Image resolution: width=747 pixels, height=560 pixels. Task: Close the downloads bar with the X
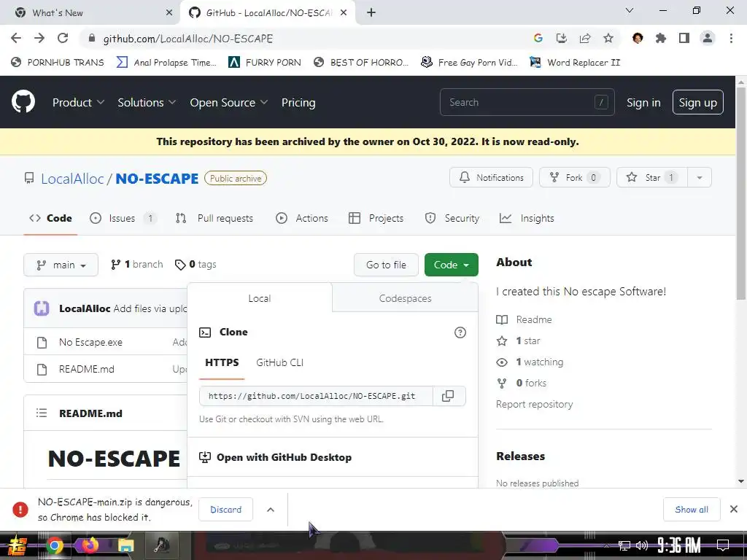(x=734, y=510)
